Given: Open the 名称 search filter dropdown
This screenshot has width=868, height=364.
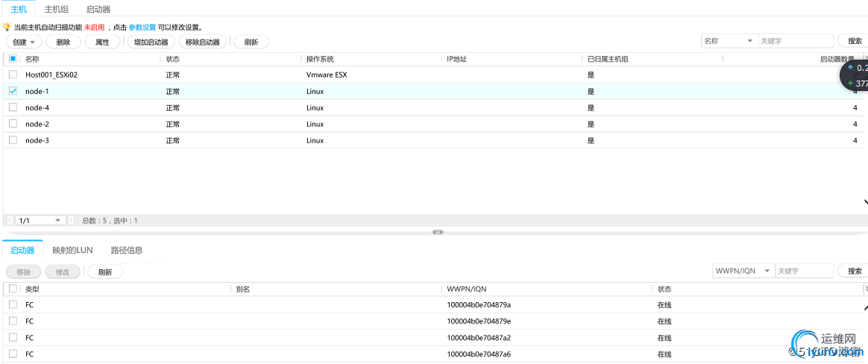Looking at the screenshot, I should coord(729,41).
